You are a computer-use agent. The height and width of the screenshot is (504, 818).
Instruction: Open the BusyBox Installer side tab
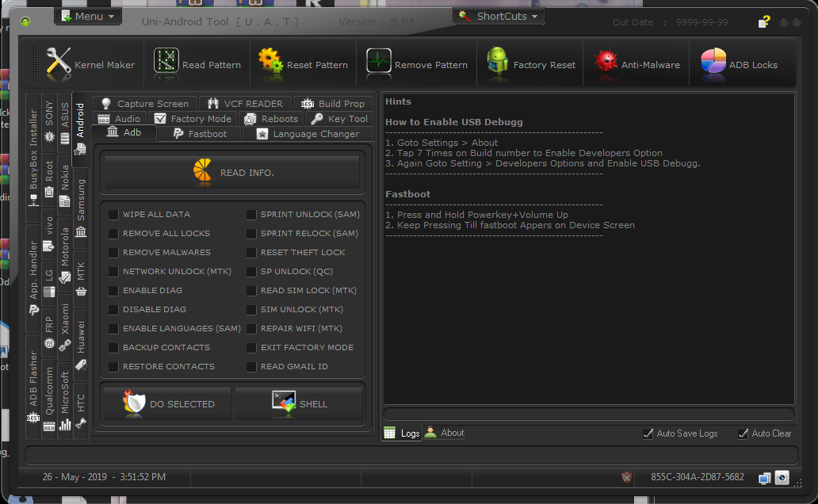click(33, 157)
